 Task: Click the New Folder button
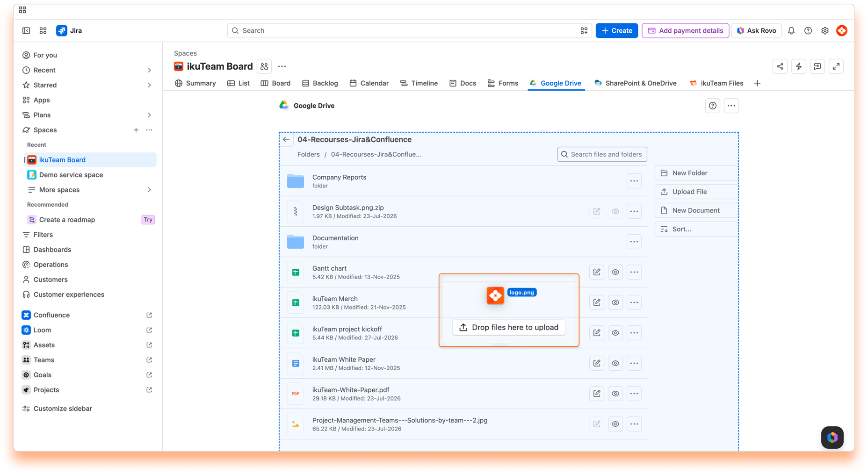point(696,173)
